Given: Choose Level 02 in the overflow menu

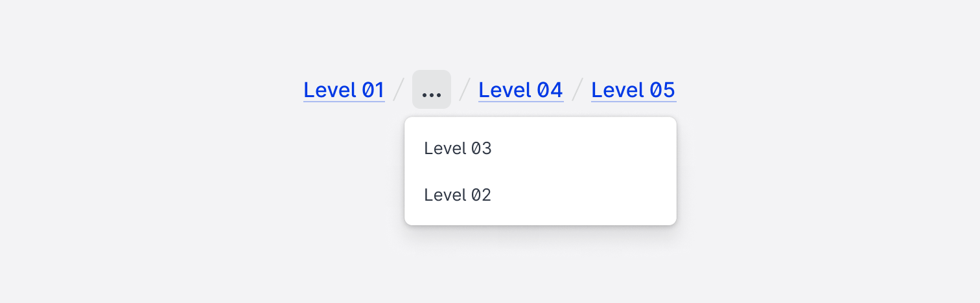Looking at the screenshot, I should click(458, 195).
